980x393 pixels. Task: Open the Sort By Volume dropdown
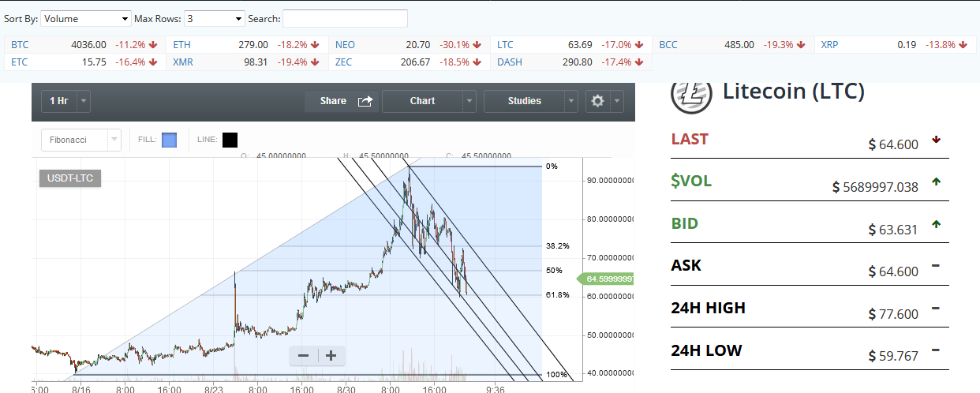[x=86, y=18]
